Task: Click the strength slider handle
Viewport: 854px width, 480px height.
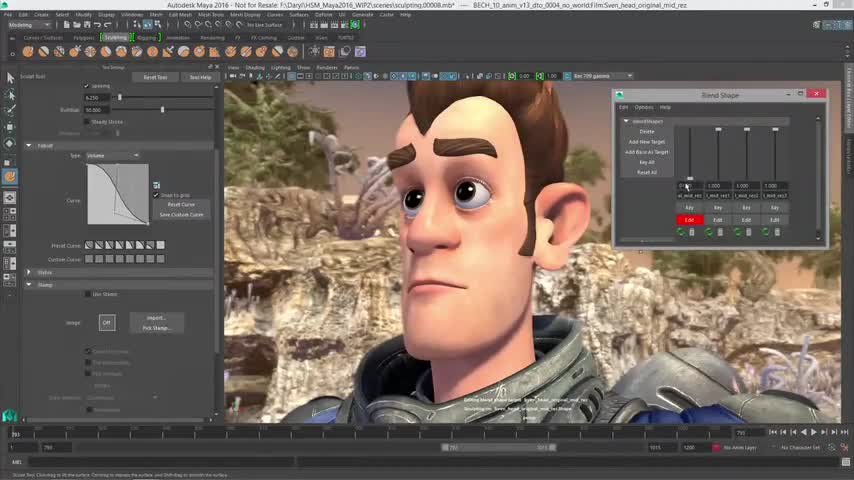Action: pos(162,110)
